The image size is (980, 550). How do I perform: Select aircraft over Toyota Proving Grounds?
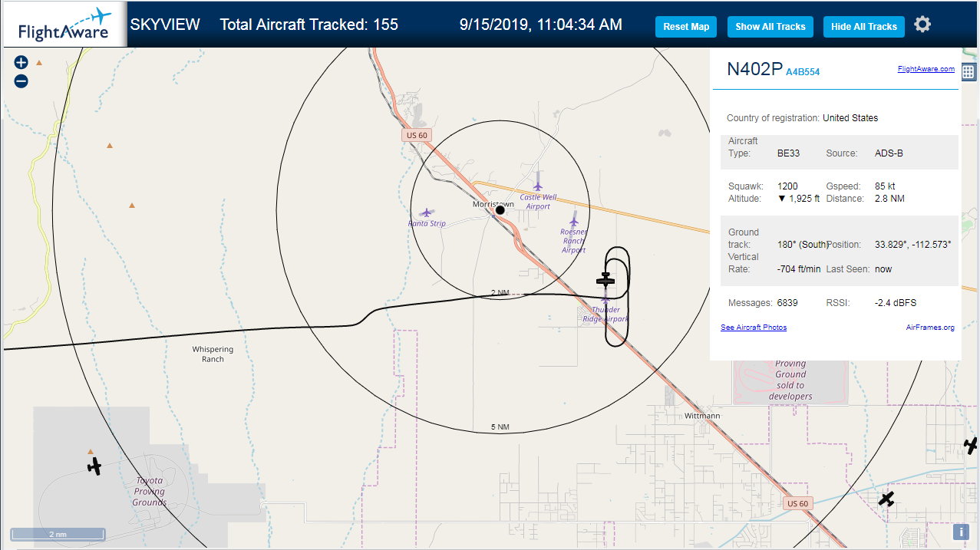tap(94, 466)
